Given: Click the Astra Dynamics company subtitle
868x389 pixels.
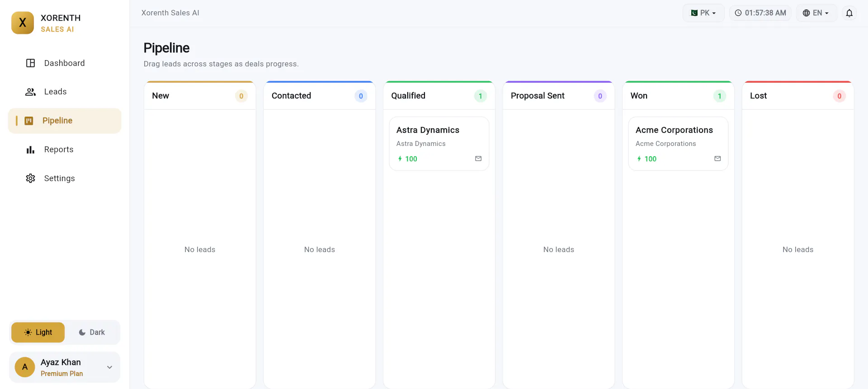Looking at the screenshot, I should point(421,144).
